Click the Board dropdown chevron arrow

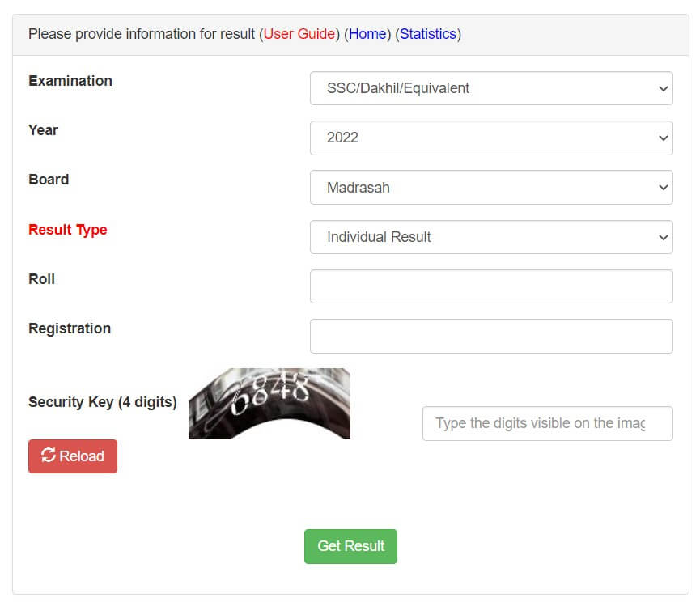[663, 187]
